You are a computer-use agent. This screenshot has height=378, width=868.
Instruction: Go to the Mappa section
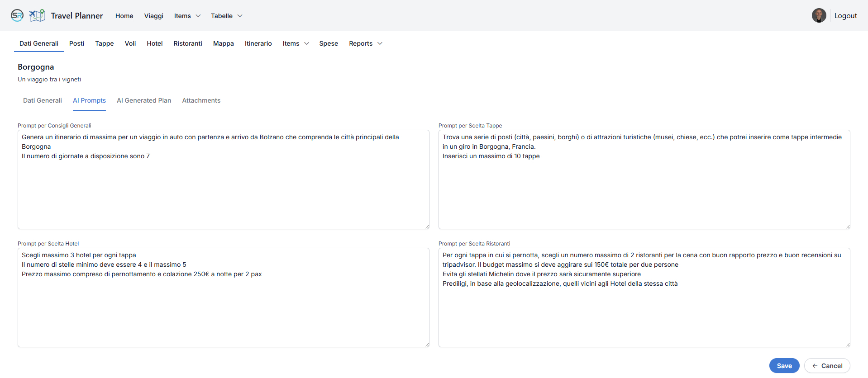(223, 43)
